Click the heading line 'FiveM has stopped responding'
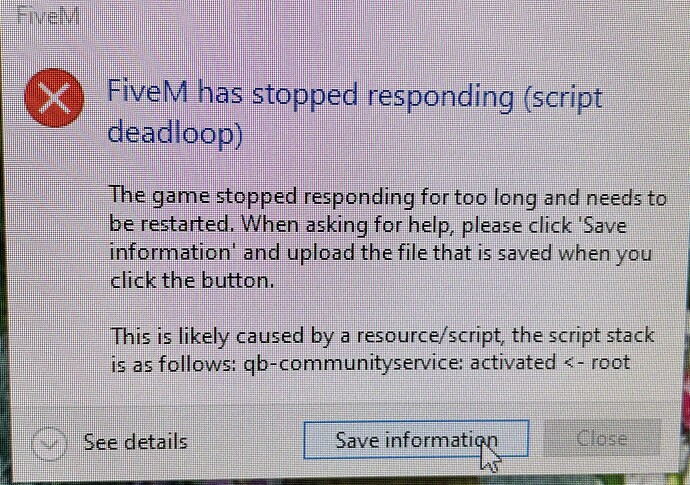Image resolution: width=690 pixels, height=485 pixels. pyautogui.click(x=310, y=95)
